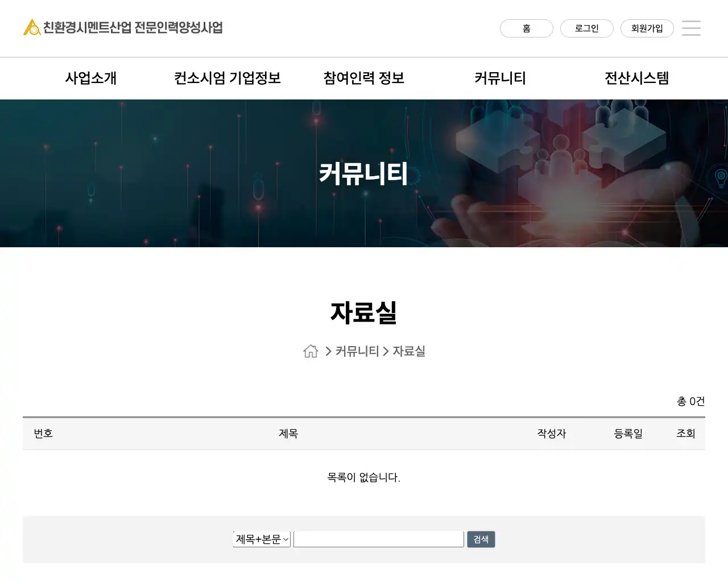Open the hamburger menu icon

[691, 28]
